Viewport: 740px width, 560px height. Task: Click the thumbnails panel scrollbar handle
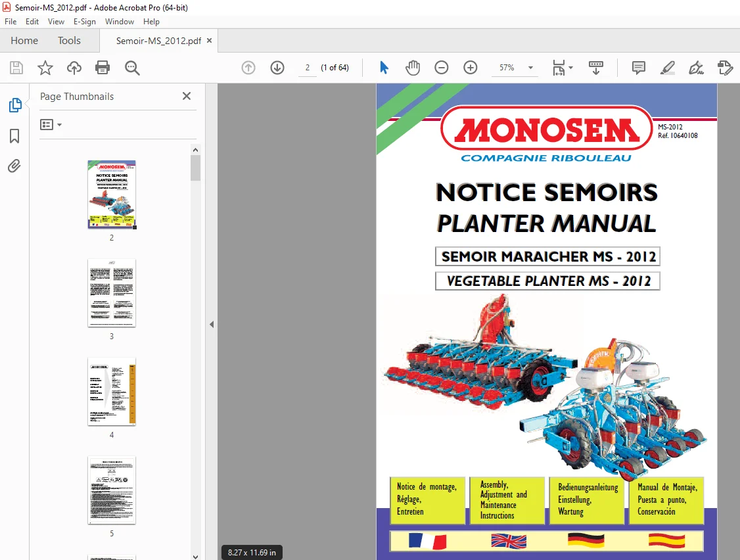(195, 168)
